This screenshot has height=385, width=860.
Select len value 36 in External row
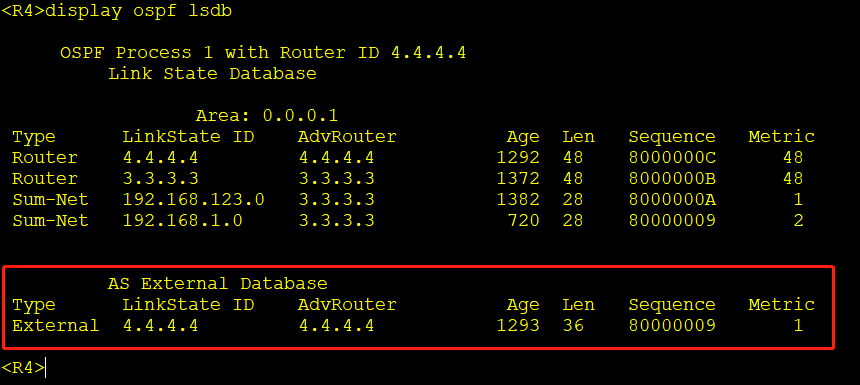point(573,326)
